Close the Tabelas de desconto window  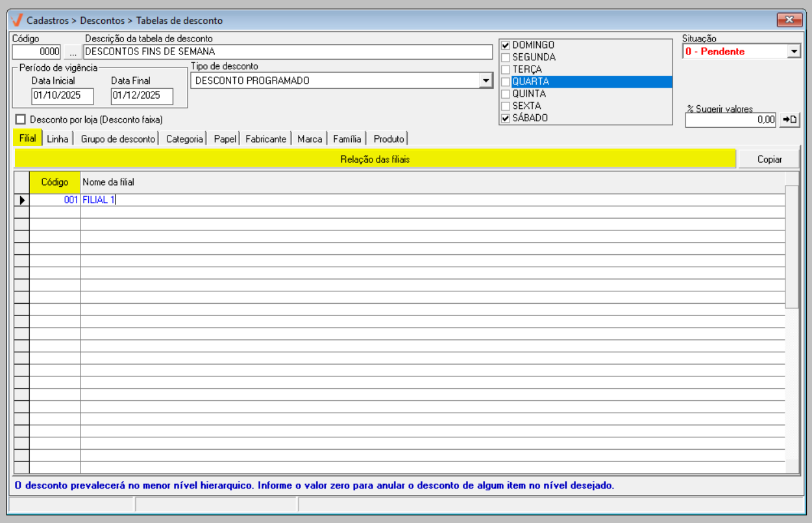789,20
